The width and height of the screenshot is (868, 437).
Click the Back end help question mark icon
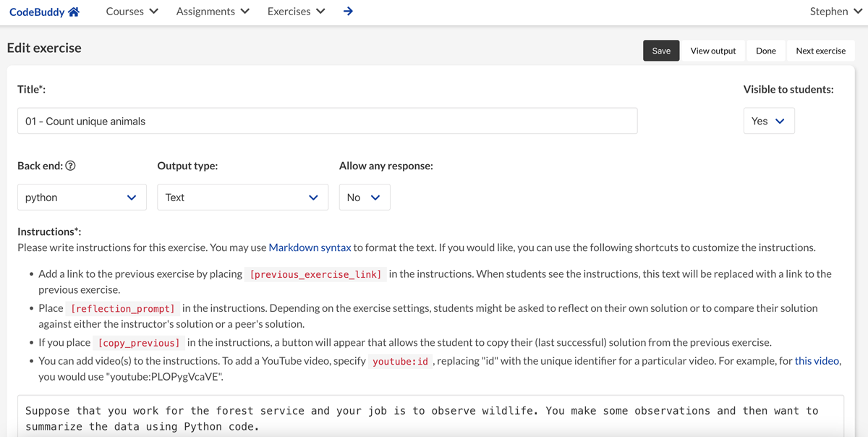tap(70, 166)
